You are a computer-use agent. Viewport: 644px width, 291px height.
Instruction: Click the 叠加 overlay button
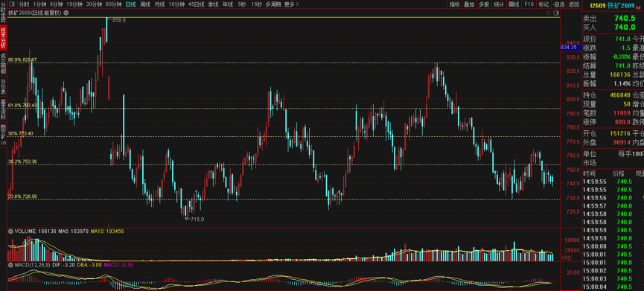point(469,4)
